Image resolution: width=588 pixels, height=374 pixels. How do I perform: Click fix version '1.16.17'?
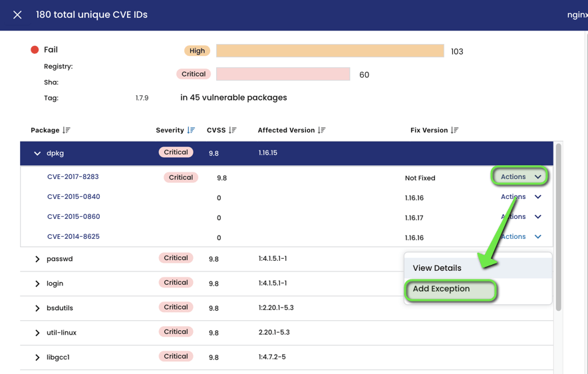[x=414, y=218]
